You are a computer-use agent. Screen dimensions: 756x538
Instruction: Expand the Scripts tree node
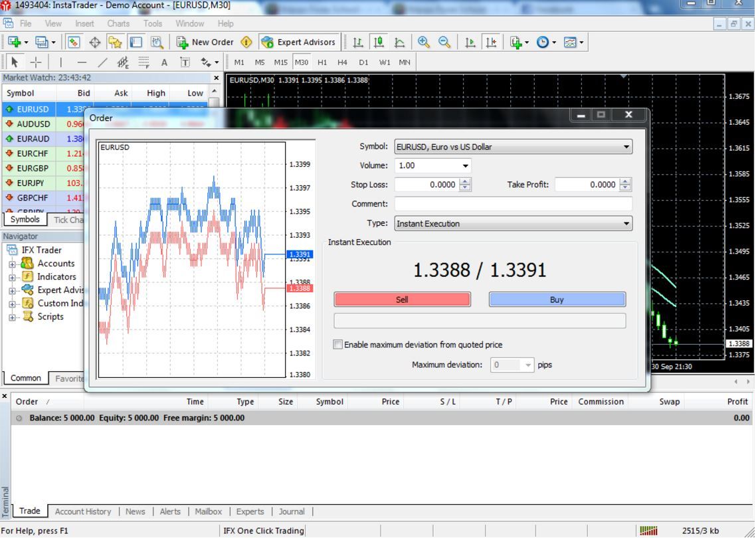(12, 317)
